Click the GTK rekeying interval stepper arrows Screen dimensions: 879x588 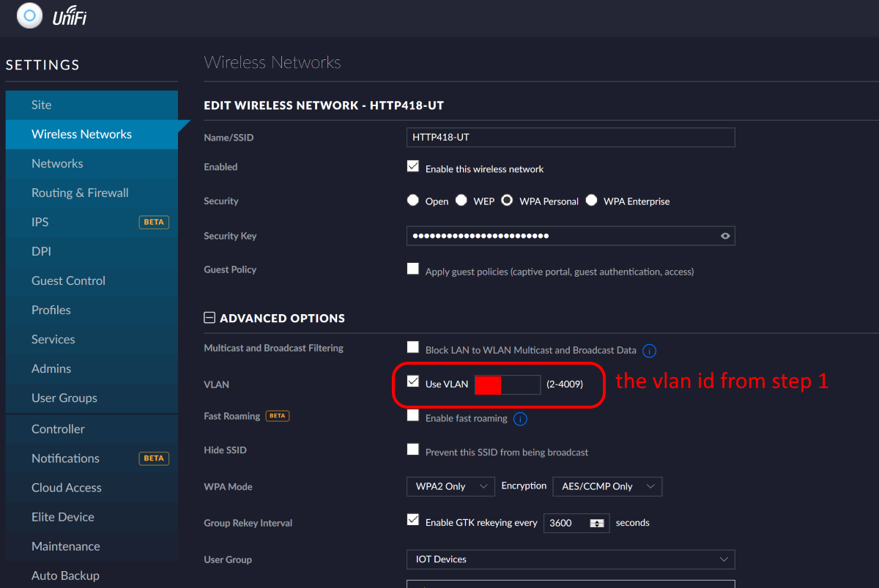point(598,523)
